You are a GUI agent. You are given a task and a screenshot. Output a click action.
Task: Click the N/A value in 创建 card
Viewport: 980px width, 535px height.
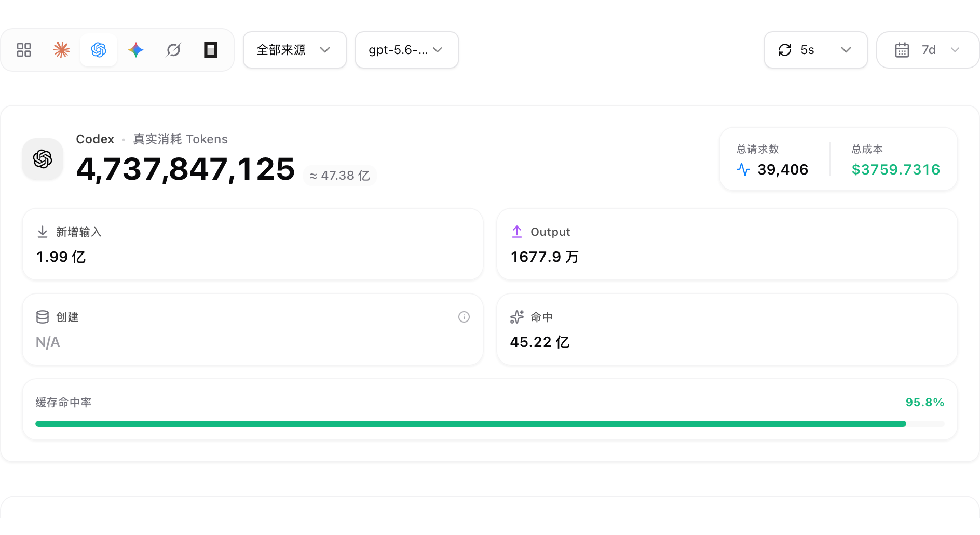48,342
